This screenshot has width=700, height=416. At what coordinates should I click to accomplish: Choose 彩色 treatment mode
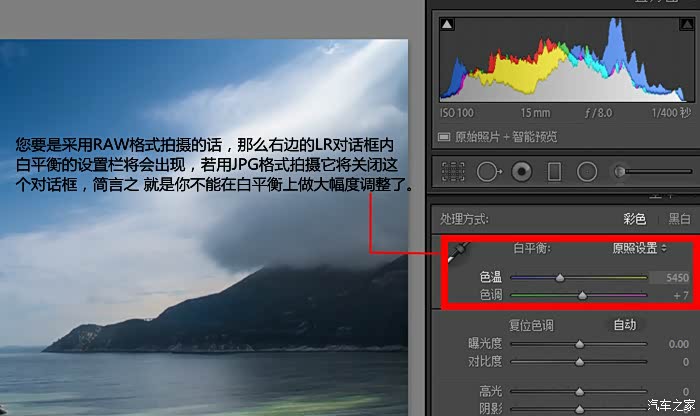click(634, 219)
